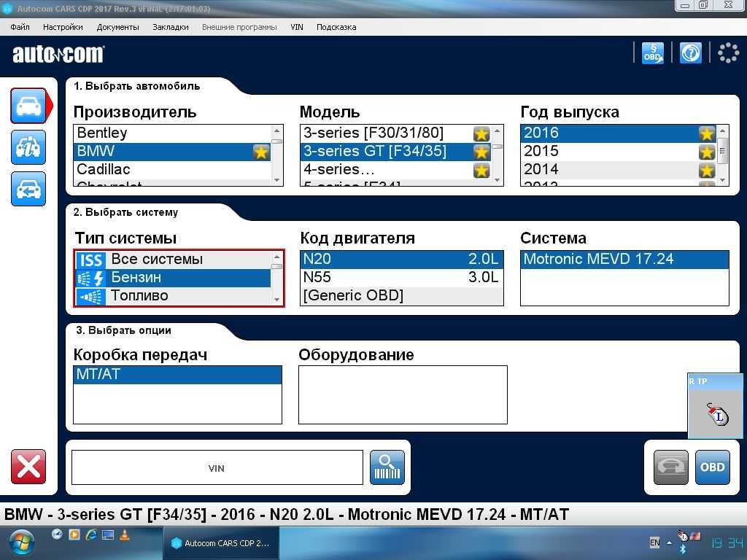Select Все системы system type
The image size is (747, 560).
[173, 260]
